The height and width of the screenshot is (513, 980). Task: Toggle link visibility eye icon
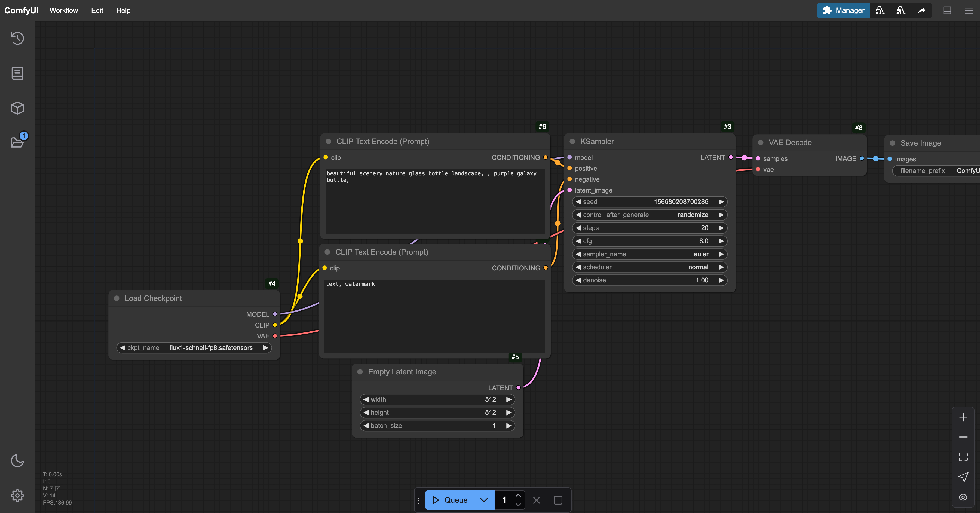963,497
